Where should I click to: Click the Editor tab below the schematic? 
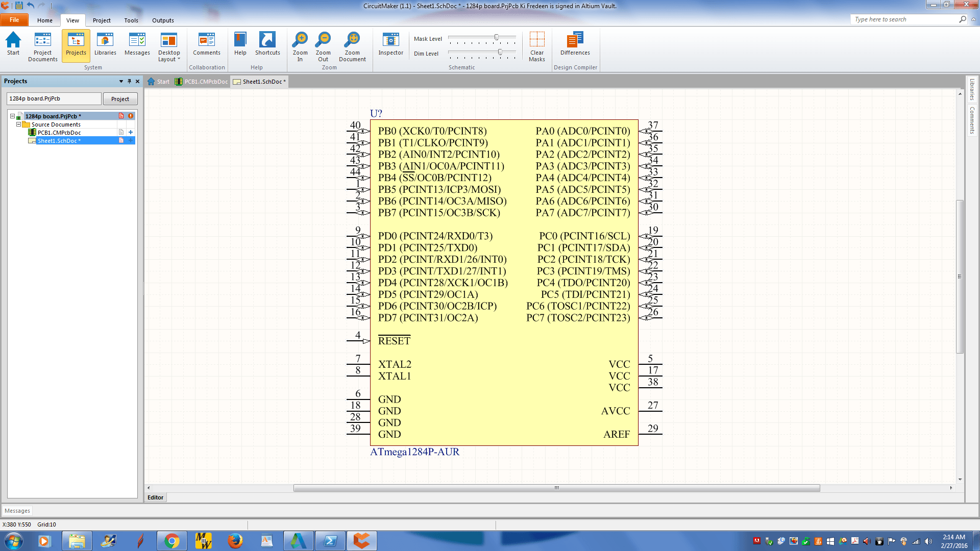(x=156, y=497)
